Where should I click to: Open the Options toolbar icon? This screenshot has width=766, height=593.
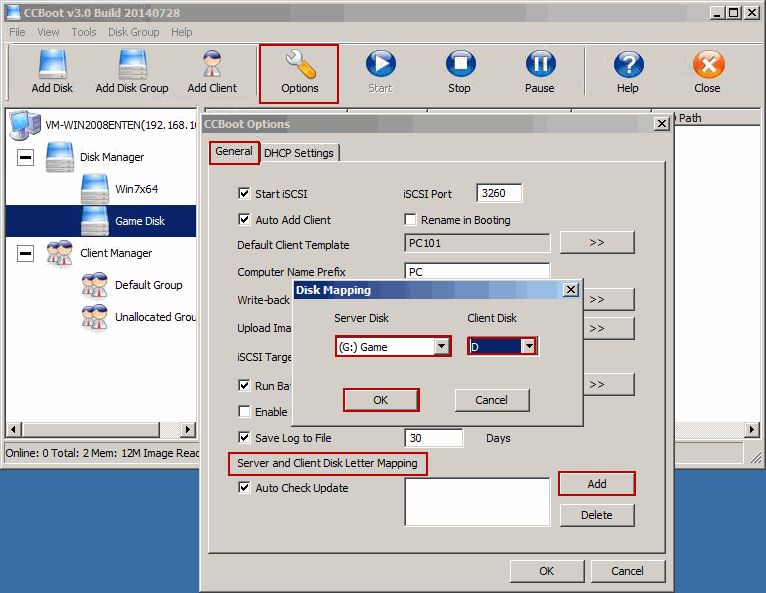pyautogui.click(x=300, y=64)
